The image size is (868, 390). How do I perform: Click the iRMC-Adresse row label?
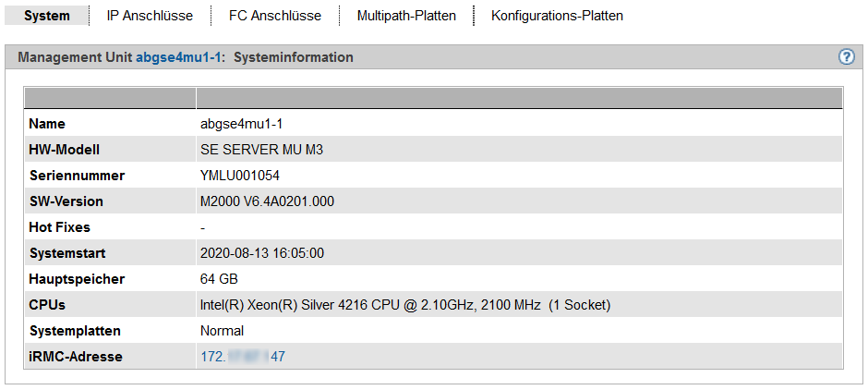pyautogui.click(x=75, y=357)
